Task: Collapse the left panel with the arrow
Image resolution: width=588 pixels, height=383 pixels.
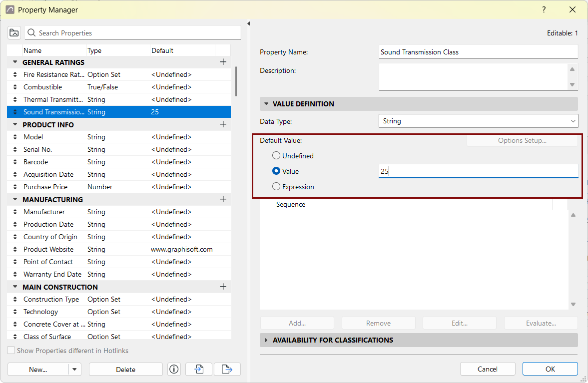Action: click(x=248, y=23)
